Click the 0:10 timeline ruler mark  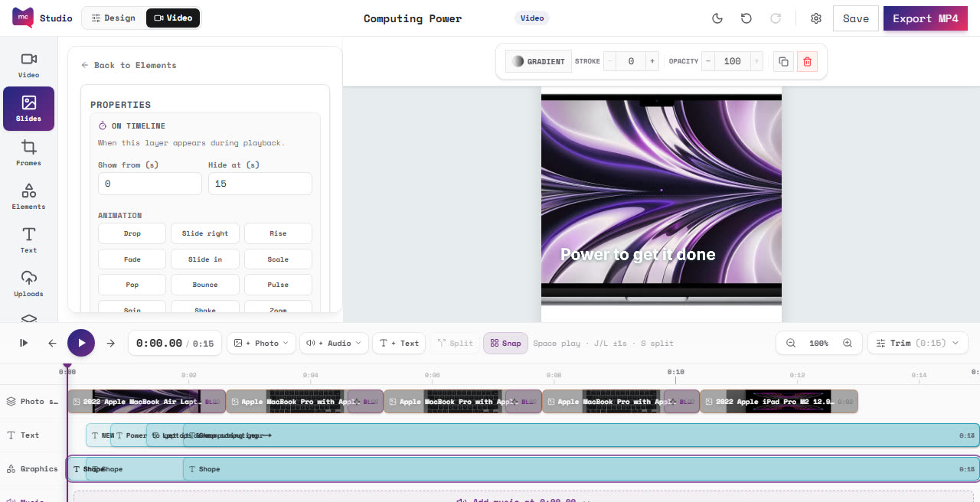tap(675, 373)
